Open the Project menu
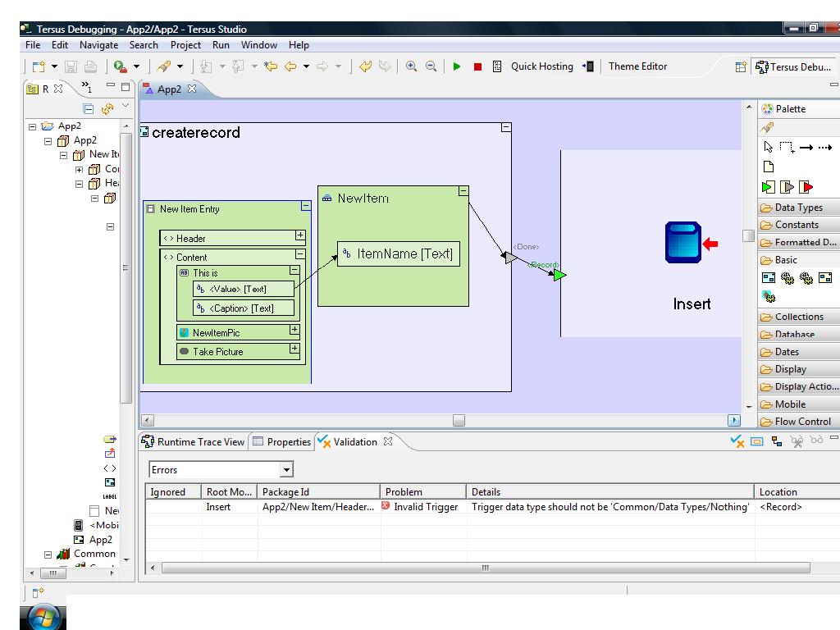The image size is (840, 630). tap(185, 45)
